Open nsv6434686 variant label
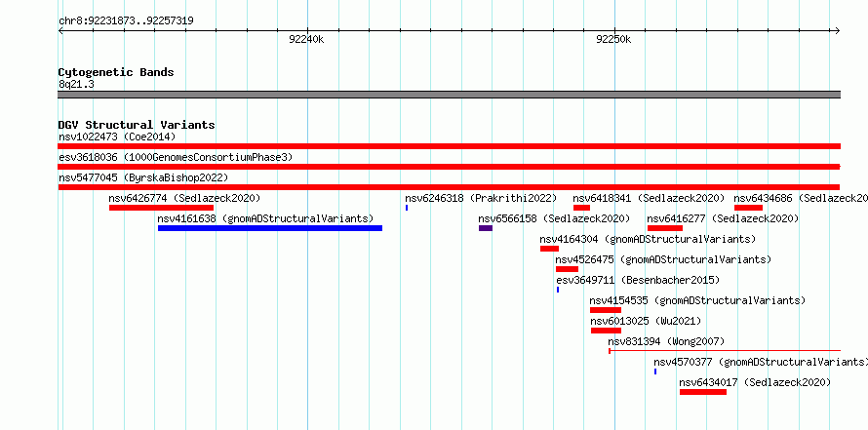 [801, 198]
